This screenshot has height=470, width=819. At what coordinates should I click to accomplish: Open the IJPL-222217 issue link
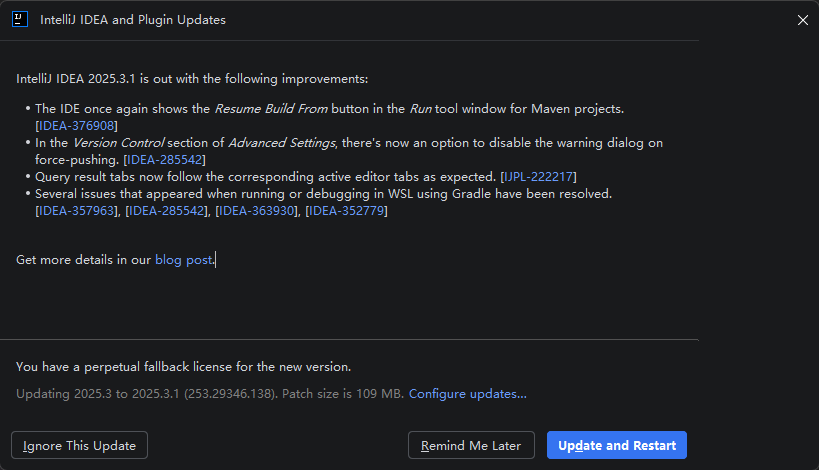(538, 176)
